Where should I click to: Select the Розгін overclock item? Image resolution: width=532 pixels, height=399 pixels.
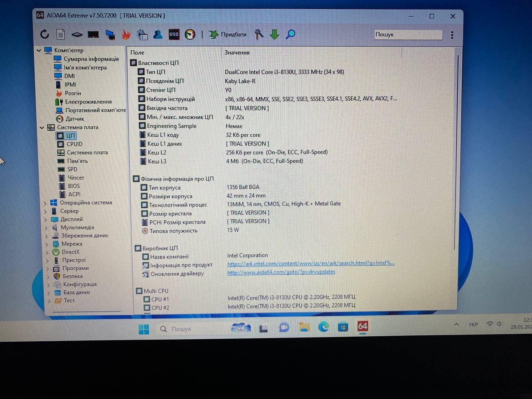[x=73, y=93]
